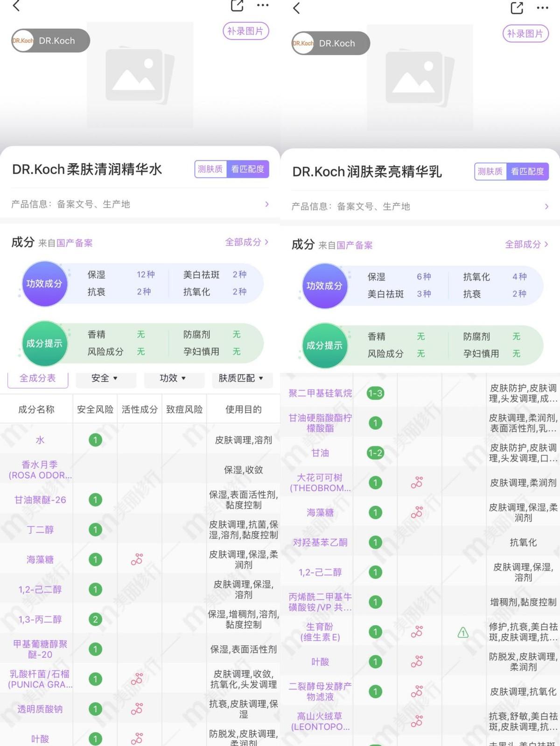Open 全部成分 on the 精华乳 page
This screenshot has width=560, height=746.
[527, 244]
